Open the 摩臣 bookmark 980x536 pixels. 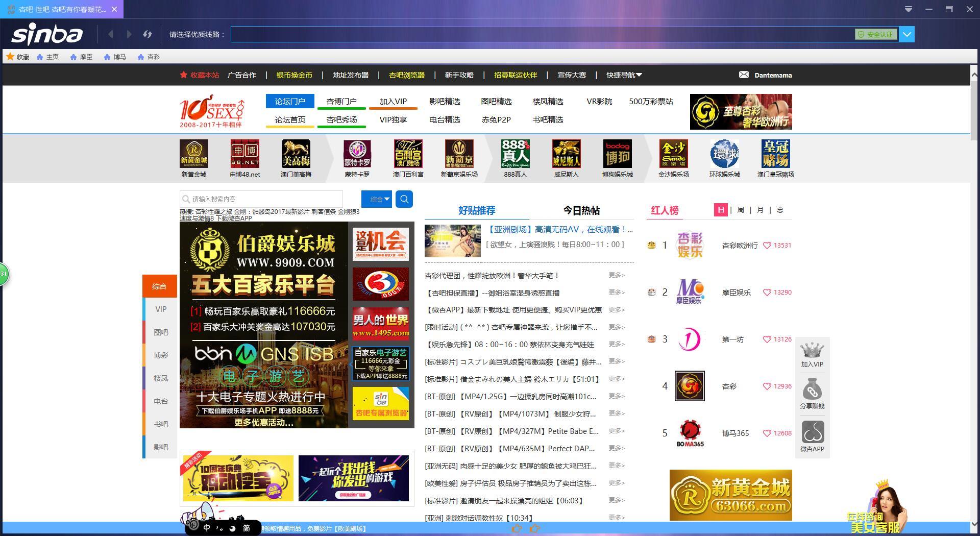pos(81,57)
